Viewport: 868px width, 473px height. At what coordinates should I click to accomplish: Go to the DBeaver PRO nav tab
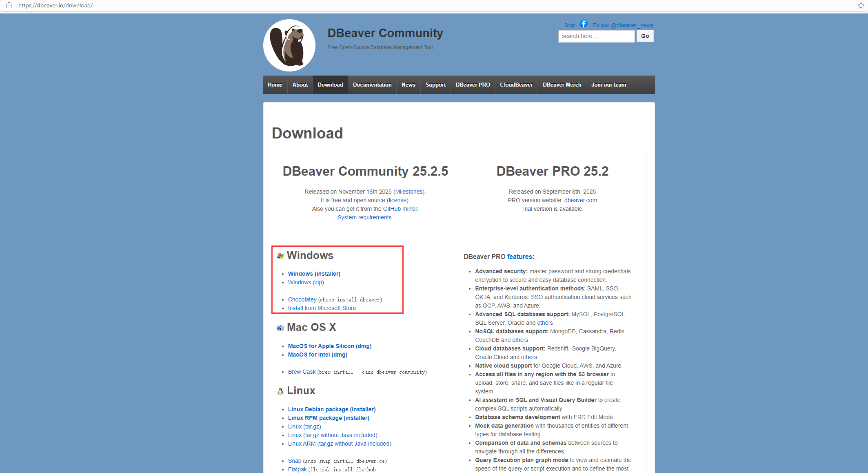[x=473, y=85]
